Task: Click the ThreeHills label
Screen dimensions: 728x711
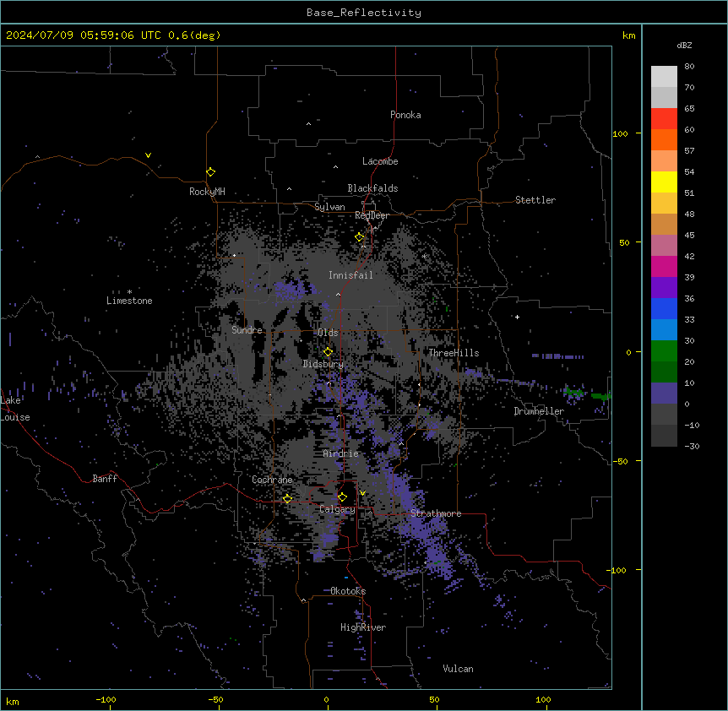Action: click(x=454, y=353)
